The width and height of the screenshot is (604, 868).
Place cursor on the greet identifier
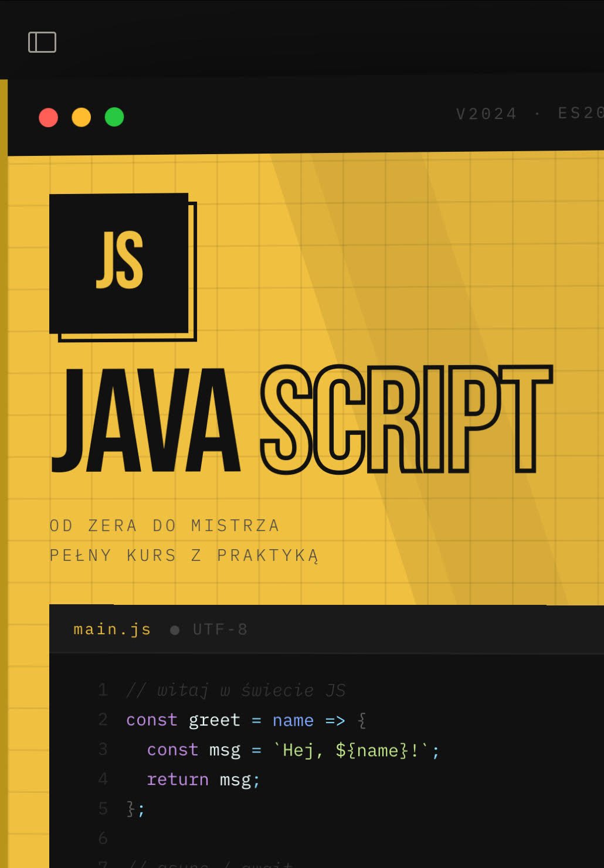214,720
